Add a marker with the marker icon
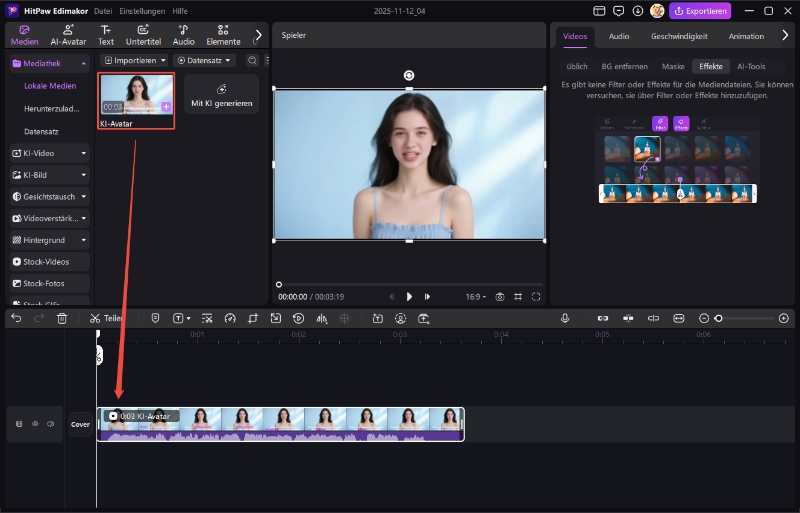The image size is (800, 513). tap(155, 319)
